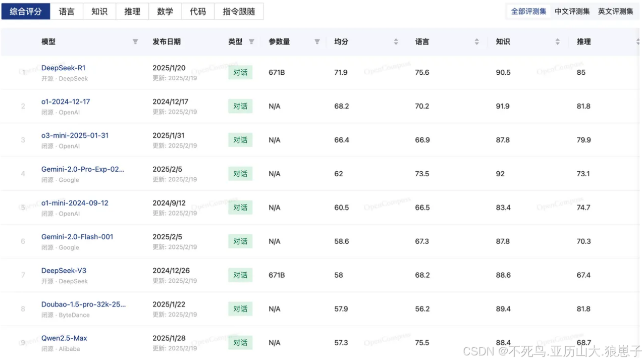Switch to the 指令跟随 tab
The height and width of the screenshot is (362, 644).
[x=239, y=11]
